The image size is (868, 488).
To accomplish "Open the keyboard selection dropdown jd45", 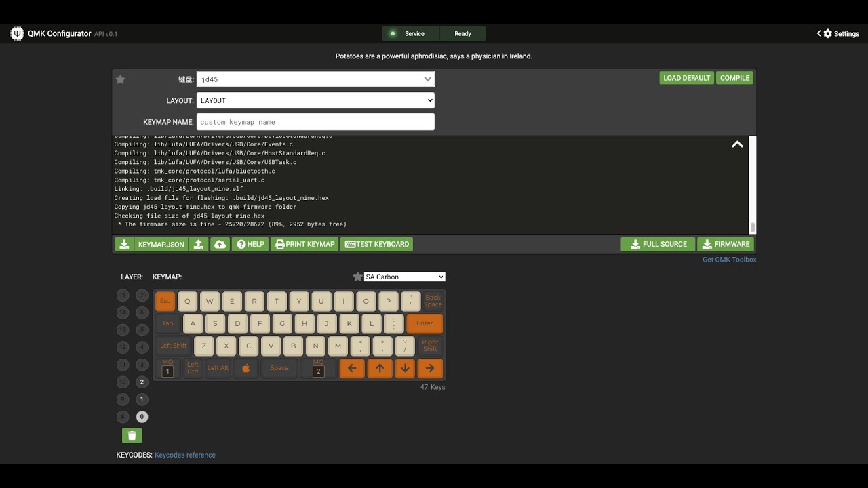I will [315, 79].
